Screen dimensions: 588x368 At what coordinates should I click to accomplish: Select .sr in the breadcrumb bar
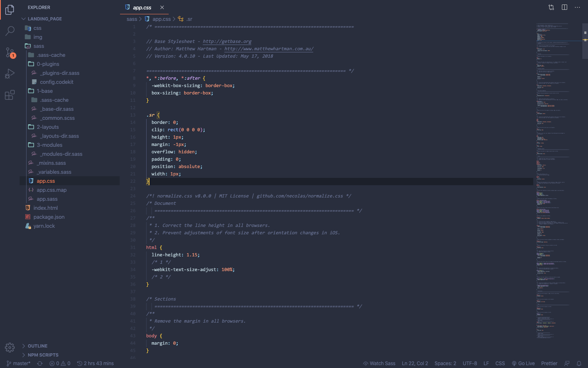tap(189, 19)
